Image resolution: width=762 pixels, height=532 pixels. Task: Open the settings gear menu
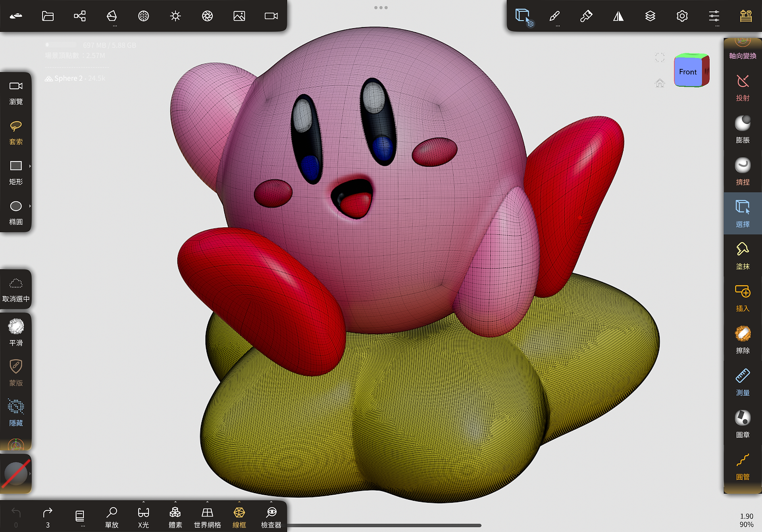[682, 16]
